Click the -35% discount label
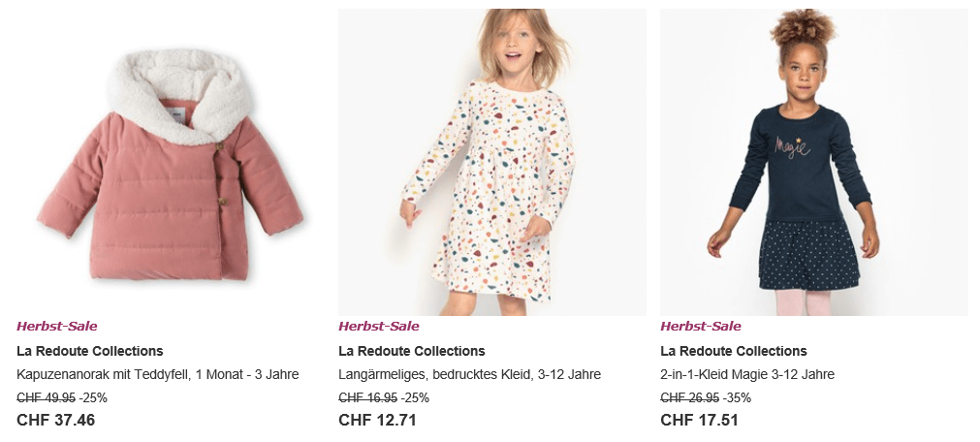This screenshot has width=980, height=442. coord(737,397)
